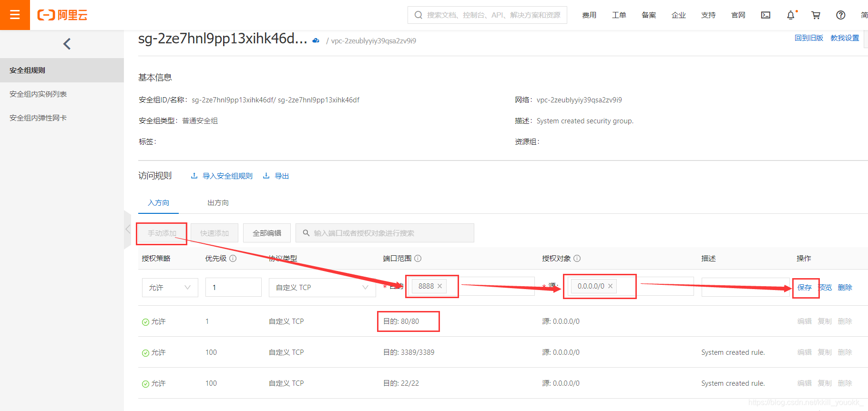Click green check icon in 80/80 rule row
The width and height of the screenshot is (868, 411).
pos(145,322)
